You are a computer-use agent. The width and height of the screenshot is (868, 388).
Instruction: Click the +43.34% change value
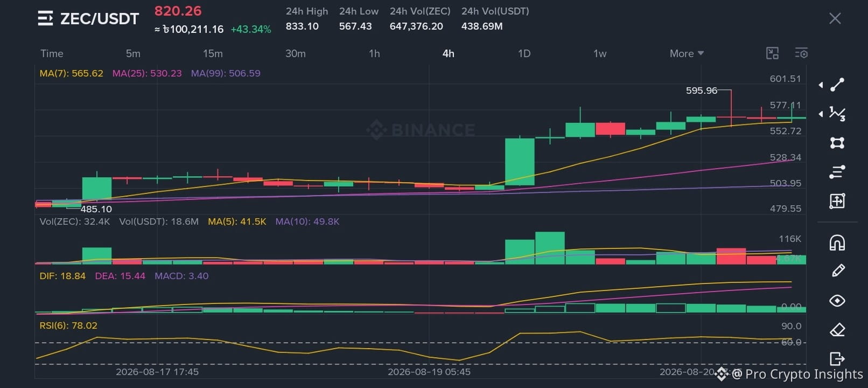click(x=251, y=29)
